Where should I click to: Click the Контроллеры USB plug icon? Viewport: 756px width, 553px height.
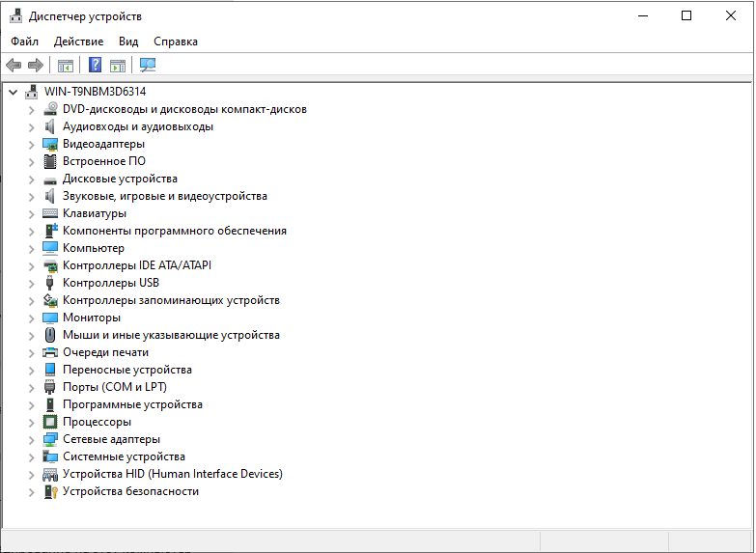pyautogui.click(x=49, y=283)
